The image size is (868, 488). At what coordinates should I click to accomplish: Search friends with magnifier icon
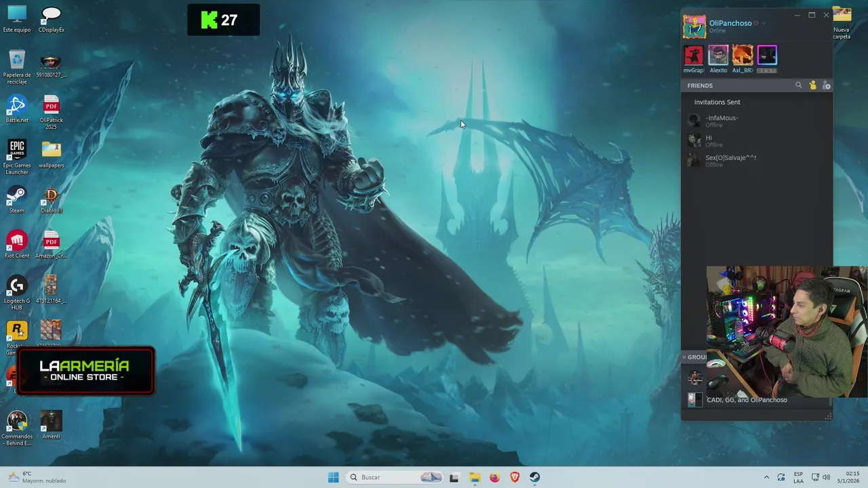coord(798,85)
